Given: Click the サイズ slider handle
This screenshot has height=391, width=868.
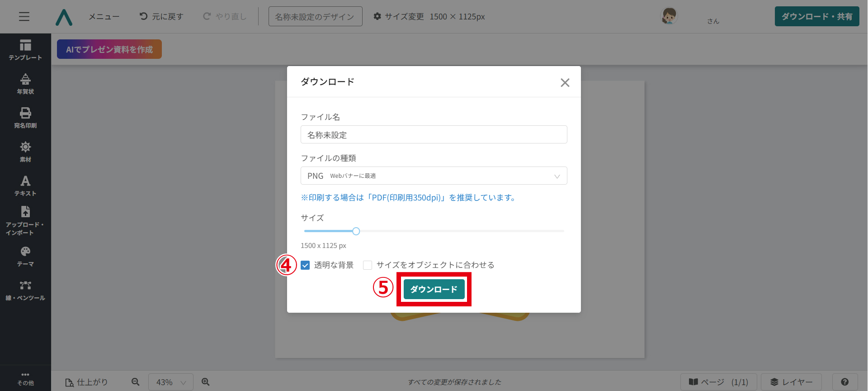Looking at the screenshot, I should coord(356,231).
